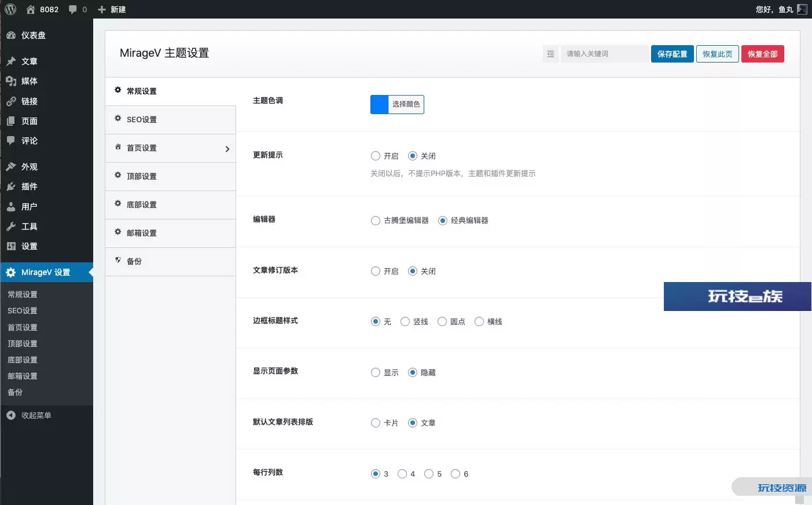The image size is (812, 505).
Task: Open 邮箱设置 settings tab
Action: [171, 233]
